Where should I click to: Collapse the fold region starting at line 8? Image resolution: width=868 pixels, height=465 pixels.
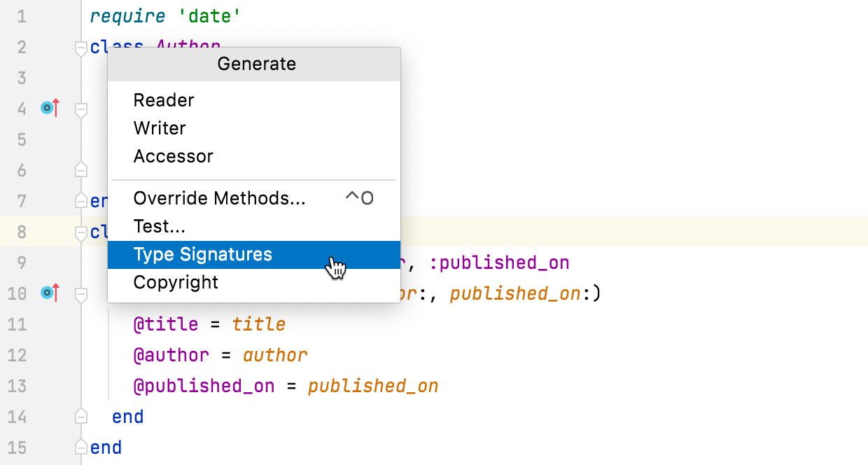click(x=80, y=232)
